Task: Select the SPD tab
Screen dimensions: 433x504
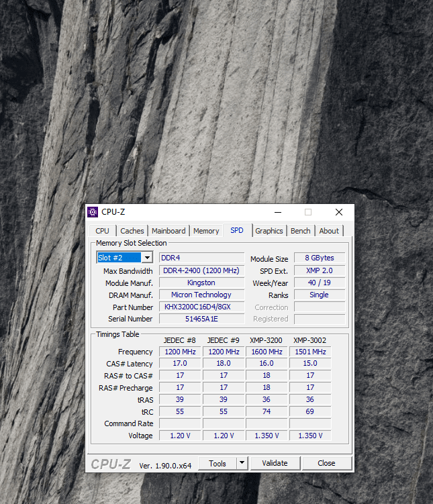Action: coord(237,230)
